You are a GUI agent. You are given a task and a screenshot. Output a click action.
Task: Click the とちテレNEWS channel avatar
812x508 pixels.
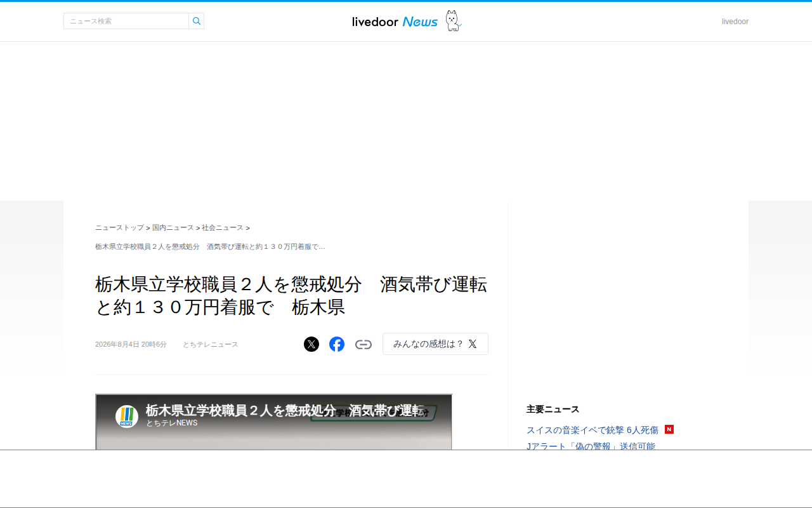coord(127,417)
